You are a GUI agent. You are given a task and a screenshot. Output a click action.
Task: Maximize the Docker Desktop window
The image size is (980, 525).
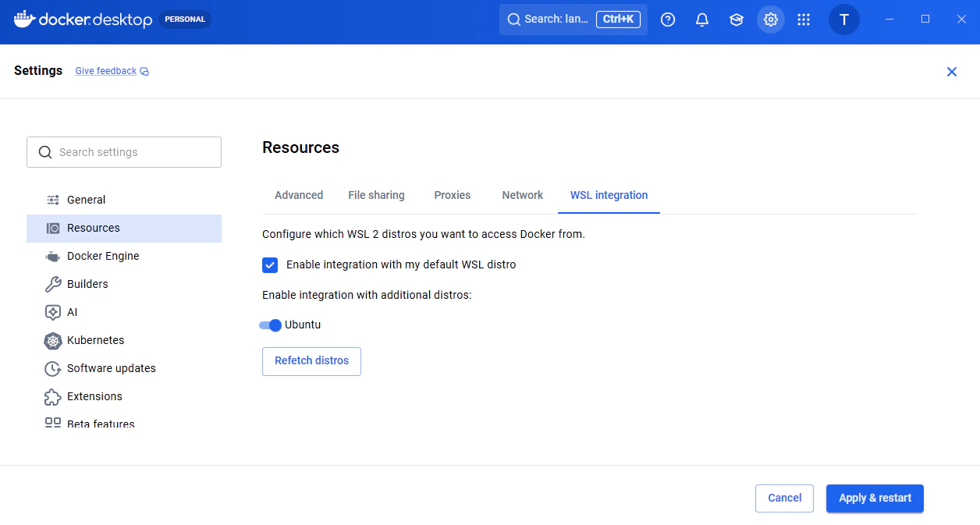(925, 20)
